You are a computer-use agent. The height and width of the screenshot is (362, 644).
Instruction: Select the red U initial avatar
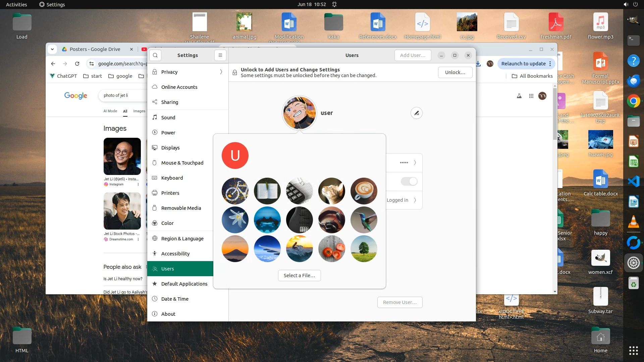pyautogui.click(x=235, y=156)
